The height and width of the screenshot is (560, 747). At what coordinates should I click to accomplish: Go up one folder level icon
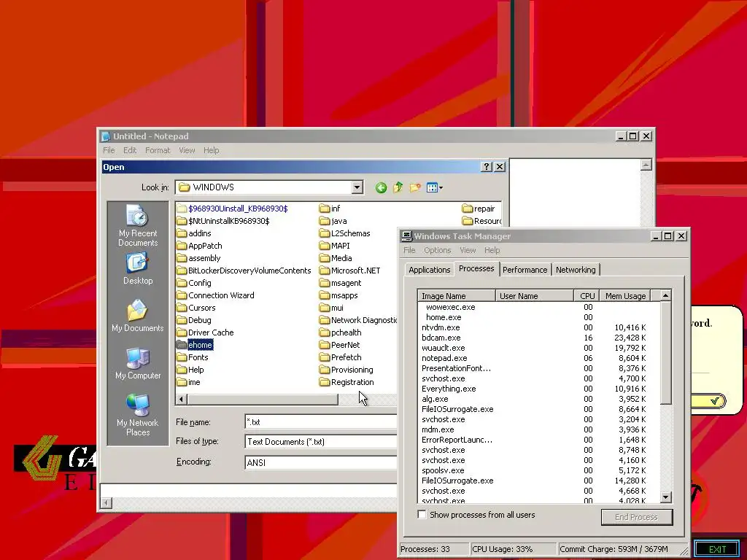click(398, 187)
